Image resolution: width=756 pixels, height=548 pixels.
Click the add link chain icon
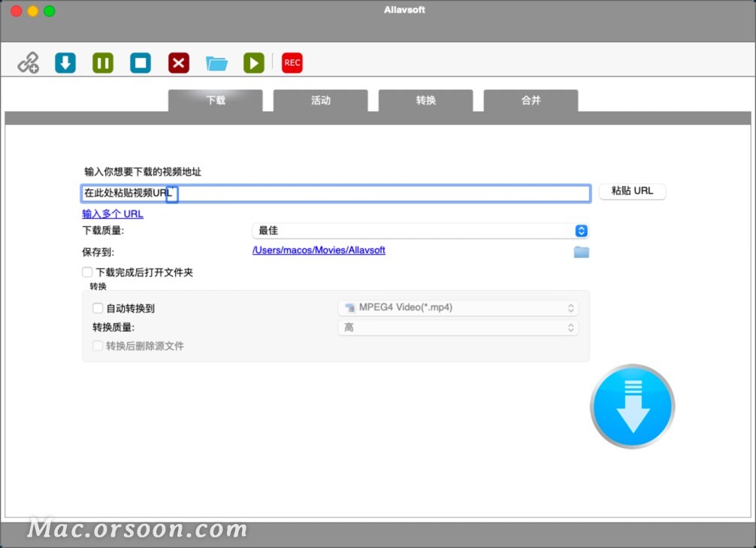[27, 62]
